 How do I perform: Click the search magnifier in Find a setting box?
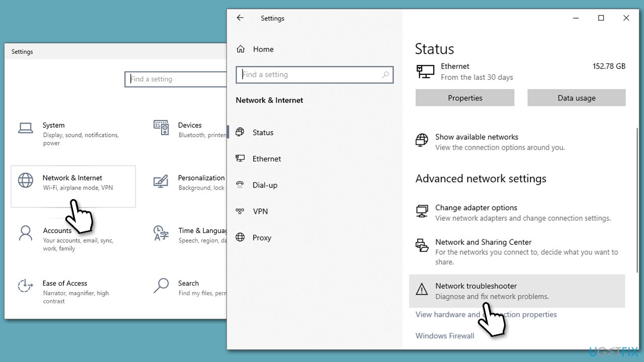point(385,74)
